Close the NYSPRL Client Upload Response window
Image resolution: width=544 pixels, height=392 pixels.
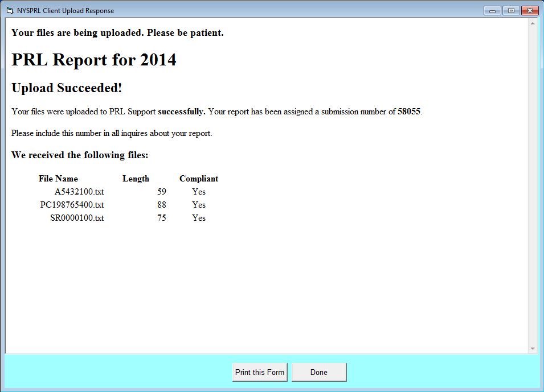530,10
